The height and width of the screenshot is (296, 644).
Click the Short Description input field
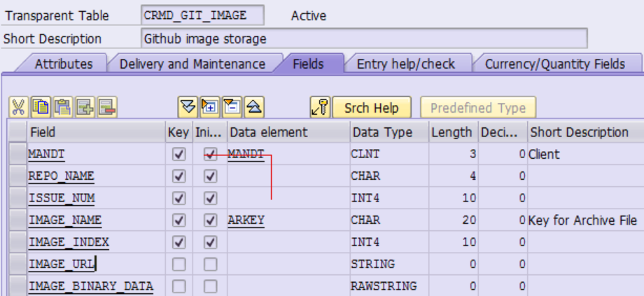pyautogui.click(x=364, y=38)
